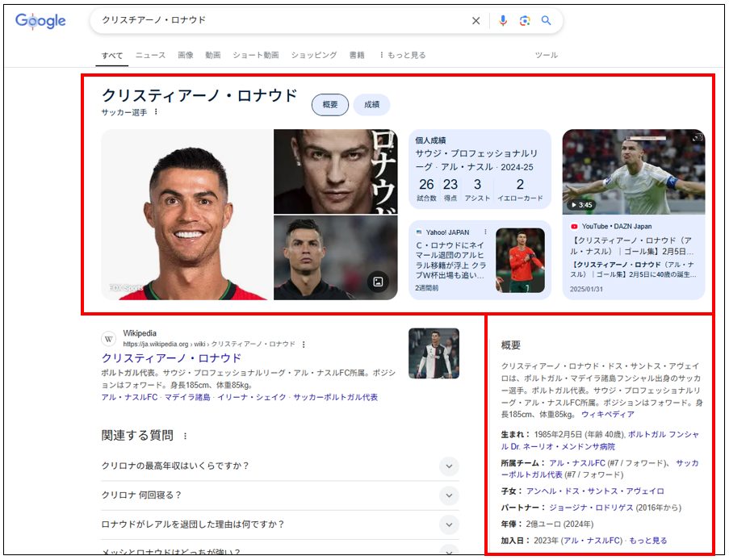Click 年俸 2億ユーロ (2024年) value
The image size is (729, 560).
coord(559,524)
